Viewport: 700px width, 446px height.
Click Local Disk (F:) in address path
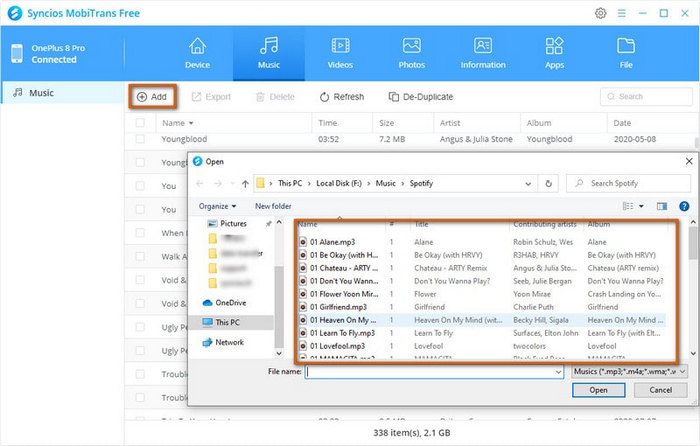pos(339,183)
